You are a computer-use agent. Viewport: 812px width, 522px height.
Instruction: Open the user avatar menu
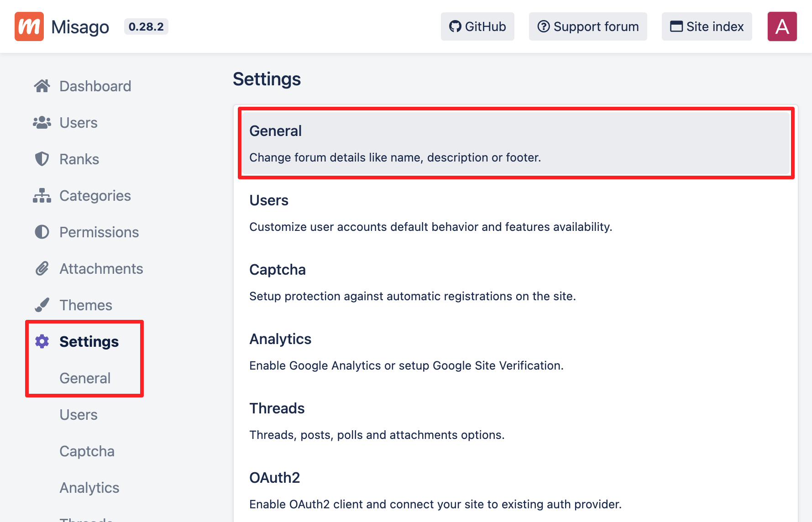coord(782,26)
